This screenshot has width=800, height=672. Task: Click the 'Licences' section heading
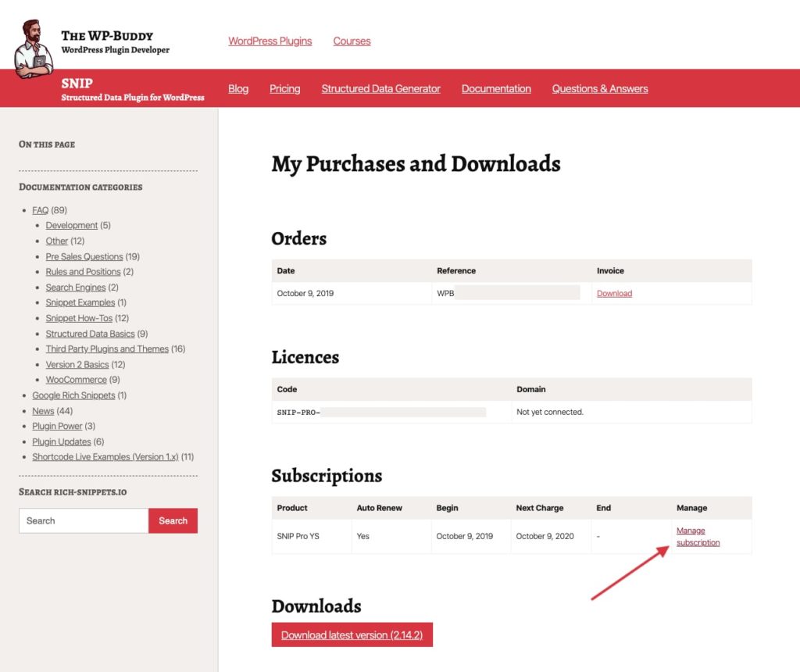(x=305, y=357)
